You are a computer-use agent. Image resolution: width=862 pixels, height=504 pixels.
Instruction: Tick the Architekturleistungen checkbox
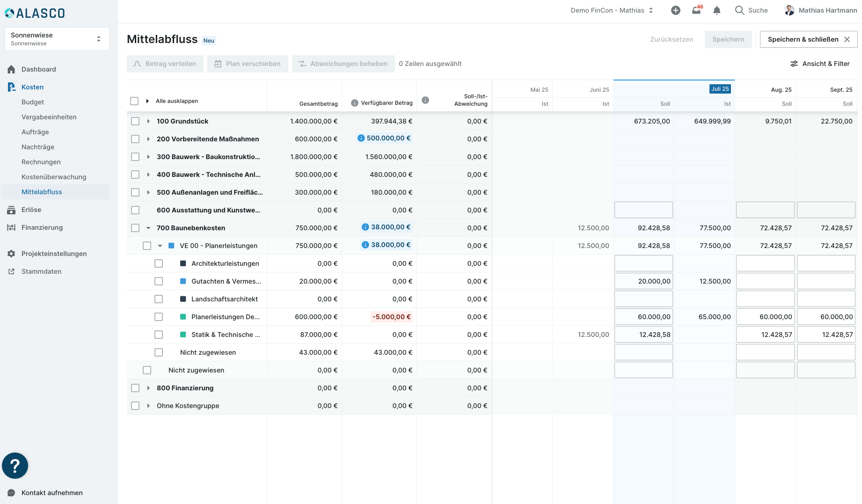pos(159,263)
